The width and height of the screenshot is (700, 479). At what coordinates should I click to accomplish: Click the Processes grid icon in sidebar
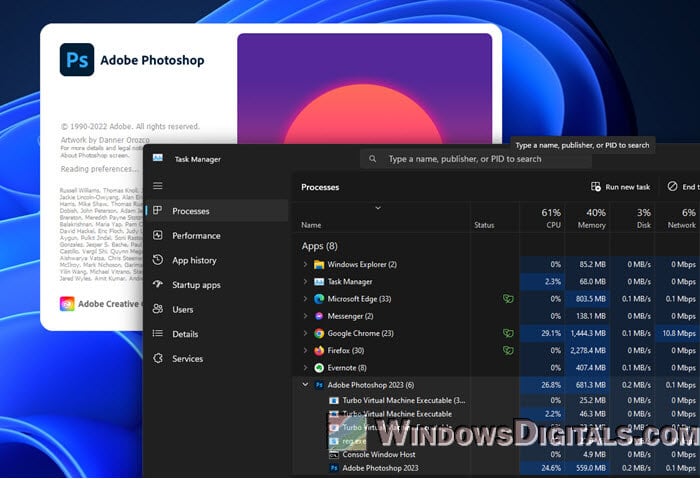pyautogui.click(x=158, y=210)
